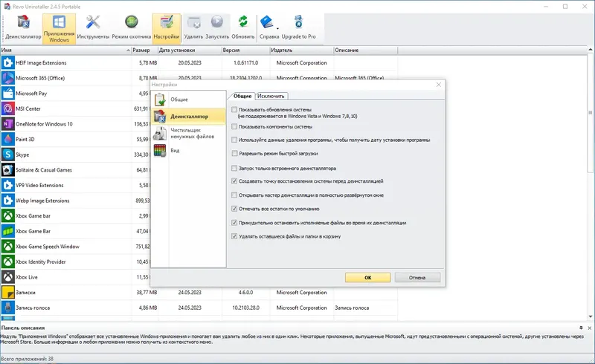Select the Xbox Game bar row, size 2,99
The height and width of the screenshot is (364, 595).
(75, 215)
